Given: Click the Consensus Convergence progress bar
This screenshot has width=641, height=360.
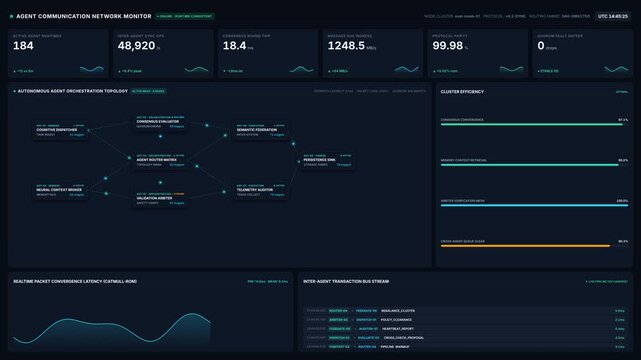Looking at the screenshot, I should click(534, 124).
